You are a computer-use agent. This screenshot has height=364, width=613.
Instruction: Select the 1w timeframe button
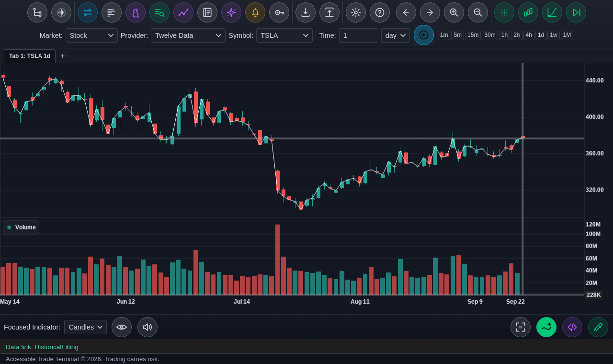554,35
